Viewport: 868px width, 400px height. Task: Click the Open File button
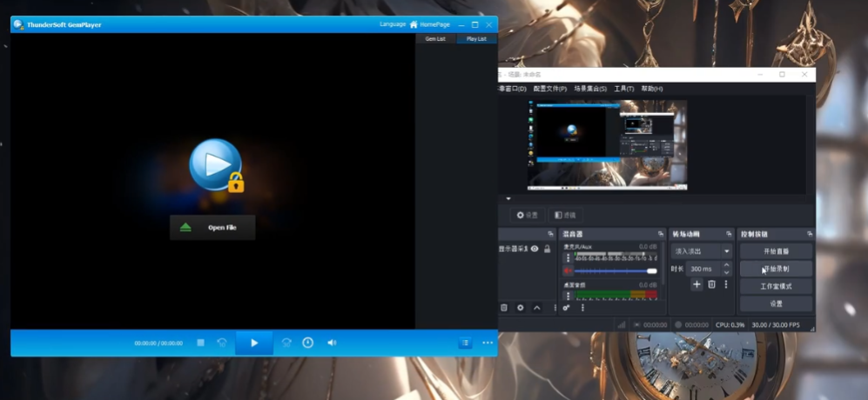(x=212, y=227)
